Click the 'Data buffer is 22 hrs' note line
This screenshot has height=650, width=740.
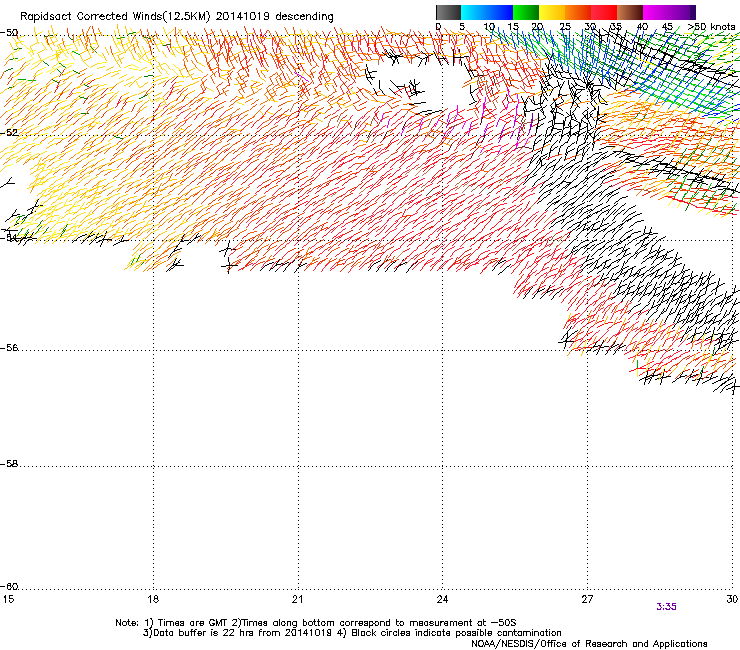tap(352, 633)
